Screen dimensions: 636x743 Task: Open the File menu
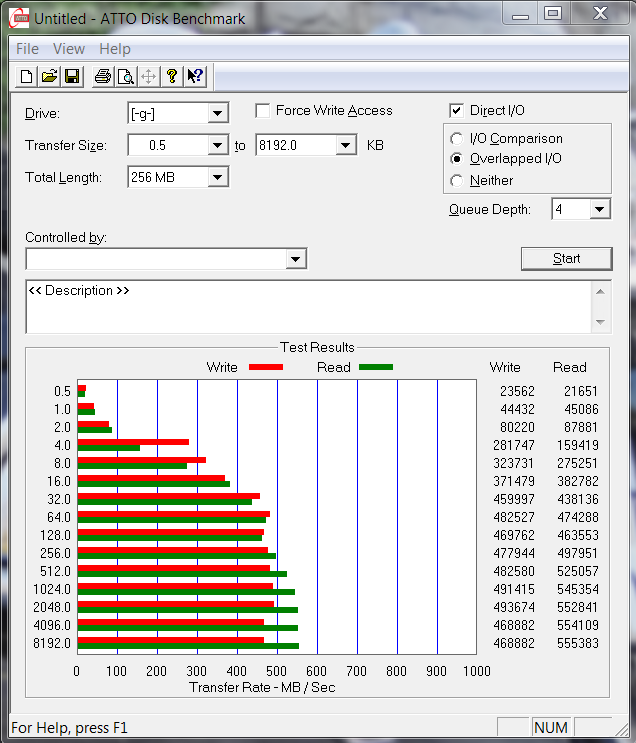coord(27,49)
